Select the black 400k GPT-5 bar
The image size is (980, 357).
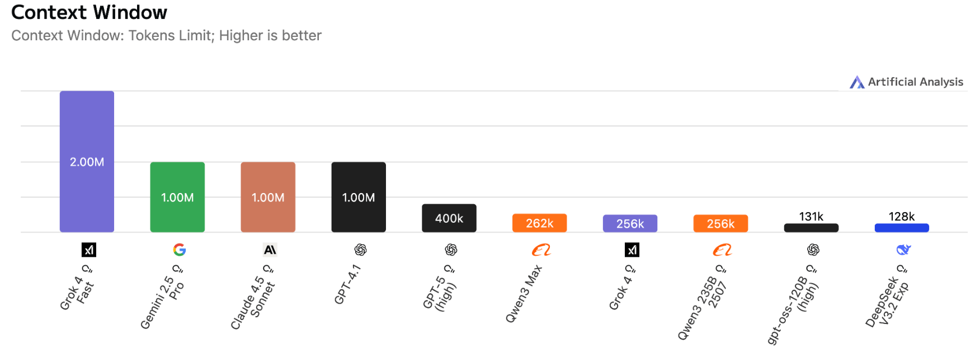coord(449,218)
